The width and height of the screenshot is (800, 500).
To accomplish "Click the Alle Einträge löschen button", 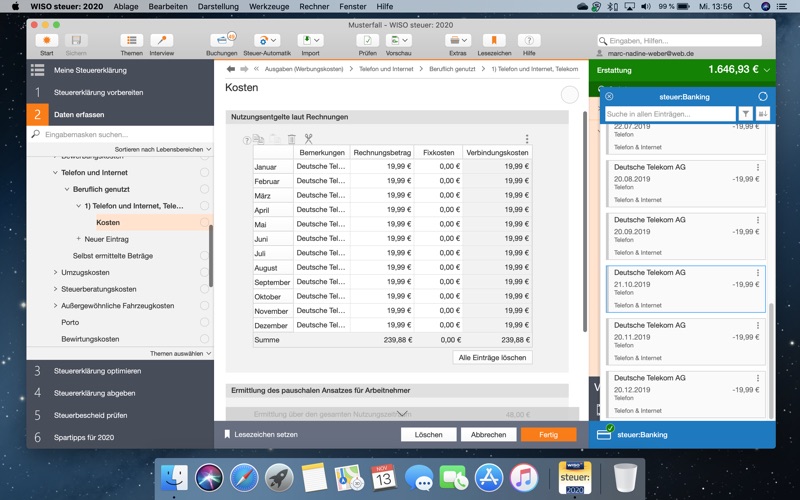I will [492, 358].
